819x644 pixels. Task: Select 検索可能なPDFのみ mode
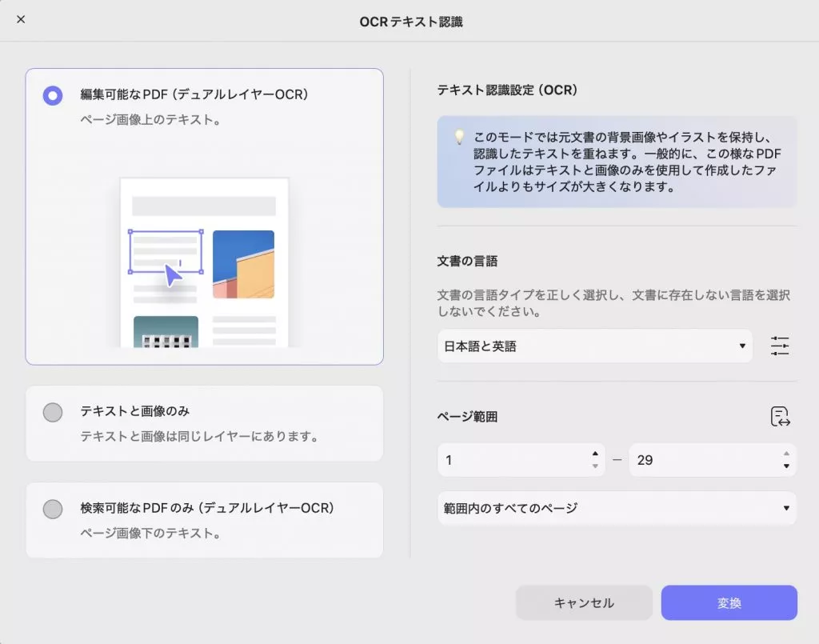[x=53, y=508]
